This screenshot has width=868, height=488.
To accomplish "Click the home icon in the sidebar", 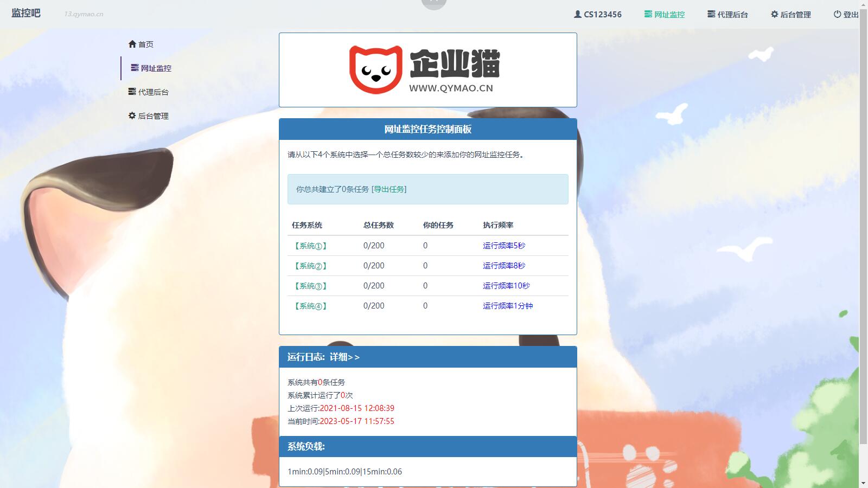I will coord(132,44).
